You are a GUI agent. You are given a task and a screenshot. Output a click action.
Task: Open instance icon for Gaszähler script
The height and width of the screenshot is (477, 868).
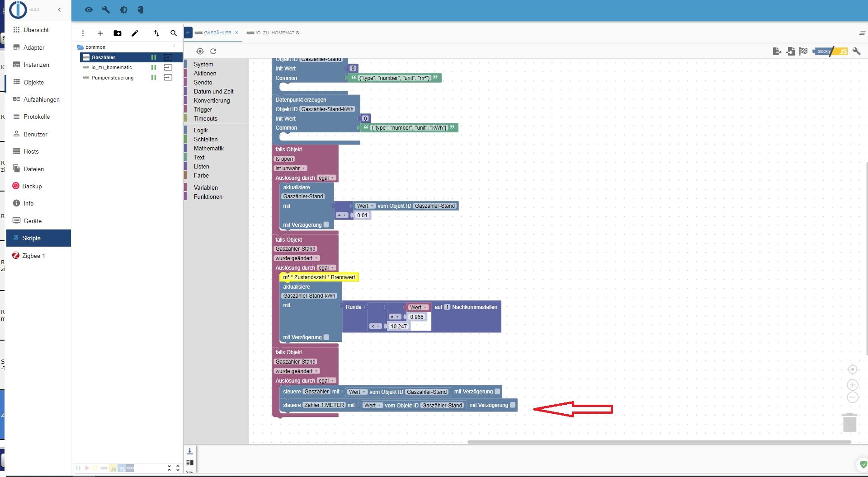click(168, 57)
